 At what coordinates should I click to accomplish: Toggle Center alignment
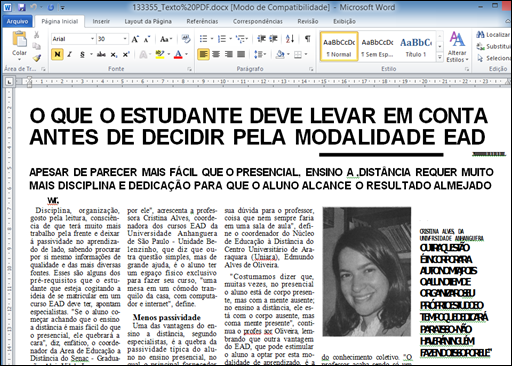[x=216, y=54]
